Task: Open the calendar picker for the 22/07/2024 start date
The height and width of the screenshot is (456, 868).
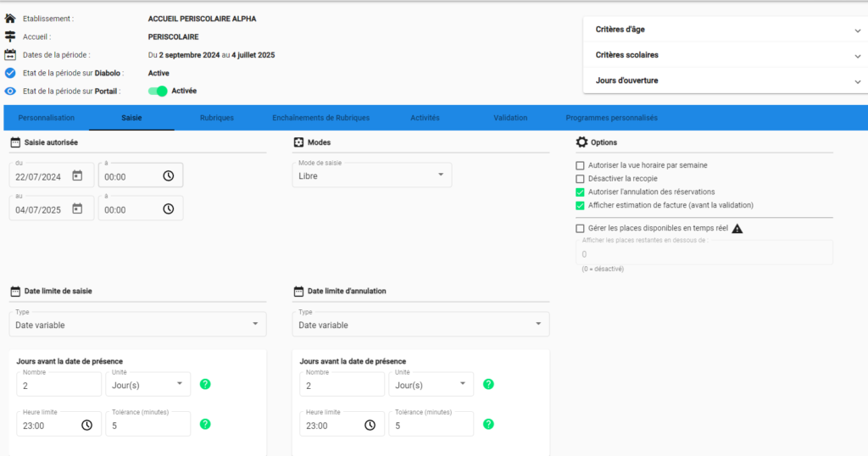Action: [77, 175]
